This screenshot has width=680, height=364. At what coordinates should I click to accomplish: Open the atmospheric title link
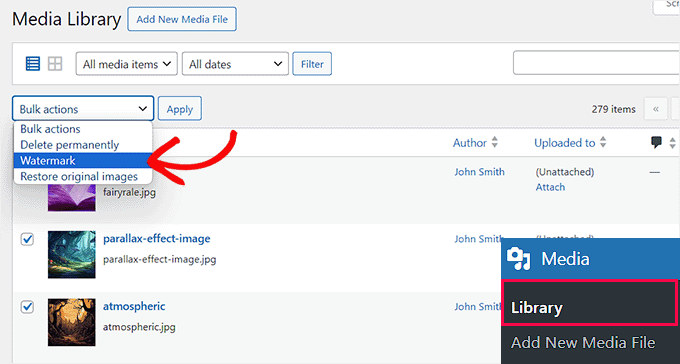tap(134, 306)
